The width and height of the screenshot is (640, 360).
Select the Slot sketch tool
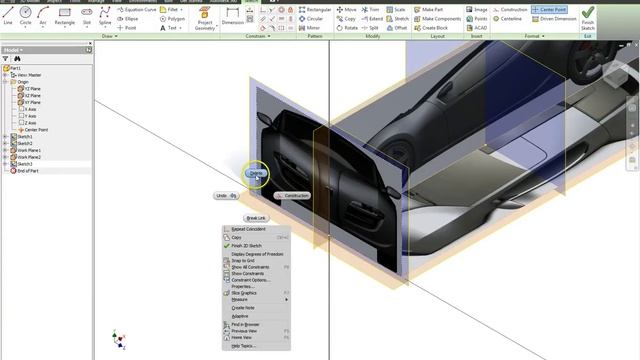[87, 16]
